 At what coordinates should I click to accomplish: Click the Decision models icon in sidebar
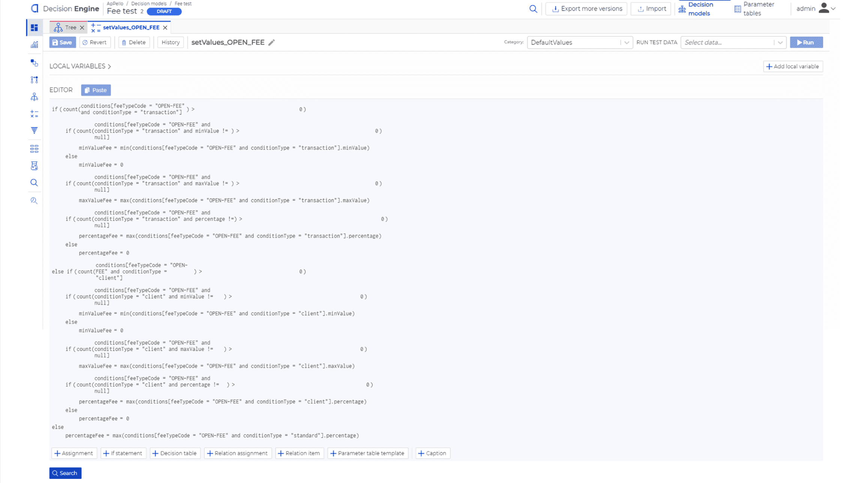34,96
